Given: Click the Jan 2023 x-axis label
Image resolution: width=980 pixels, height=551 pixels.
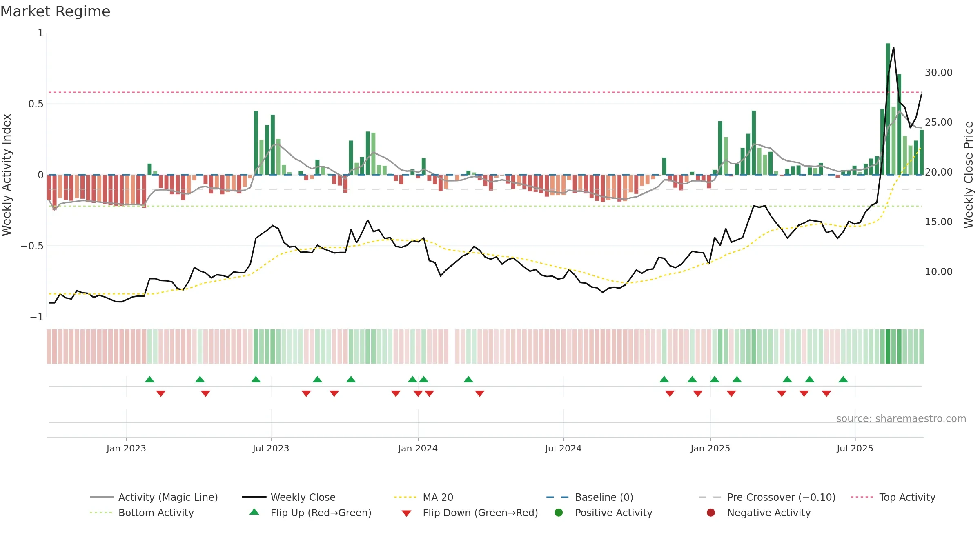Looking at the screenshot, I should pos(126,448).
